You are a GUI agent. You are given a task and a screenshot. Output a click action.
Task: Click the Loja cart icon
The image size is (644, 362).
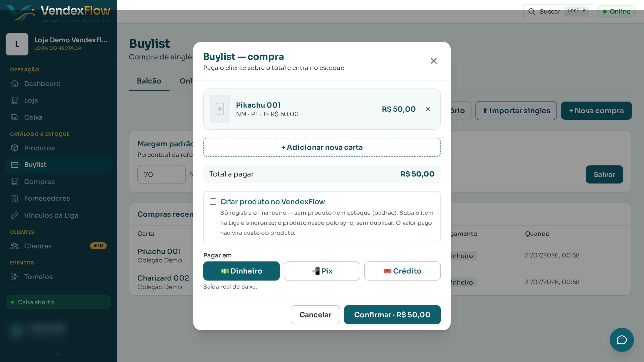pos(15,100)
